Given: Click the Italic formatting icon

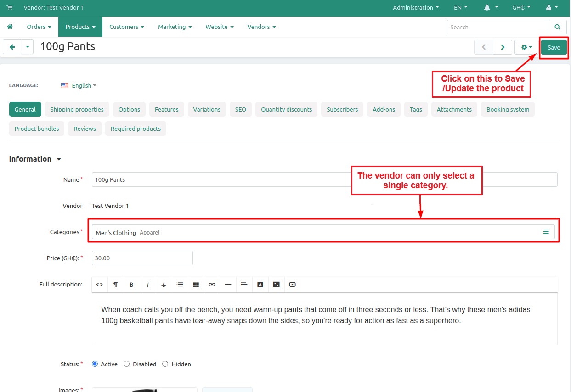Looking at the screenshot, I should (148, 285).
